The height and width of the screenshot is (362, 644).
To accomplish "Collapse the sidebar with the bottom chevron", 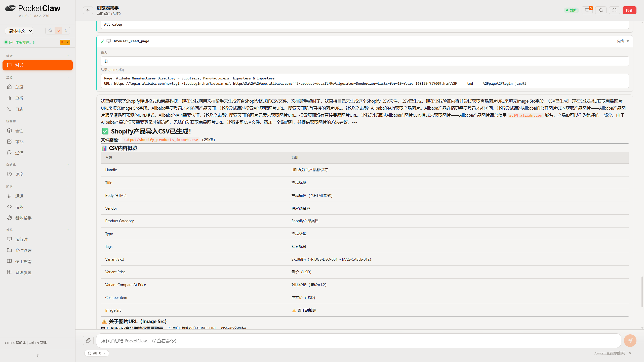I will point(38,355).
